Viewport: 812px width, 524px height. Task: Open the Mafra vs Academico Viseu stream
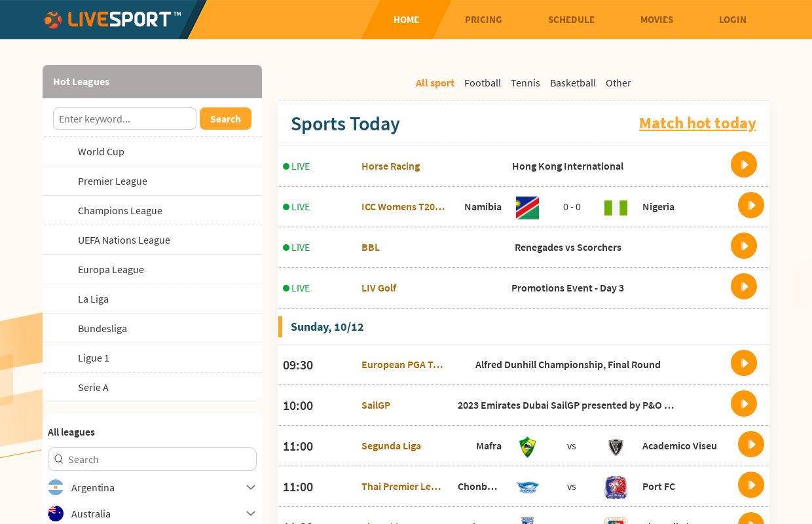pyautogui.click(x=751, y=444)
